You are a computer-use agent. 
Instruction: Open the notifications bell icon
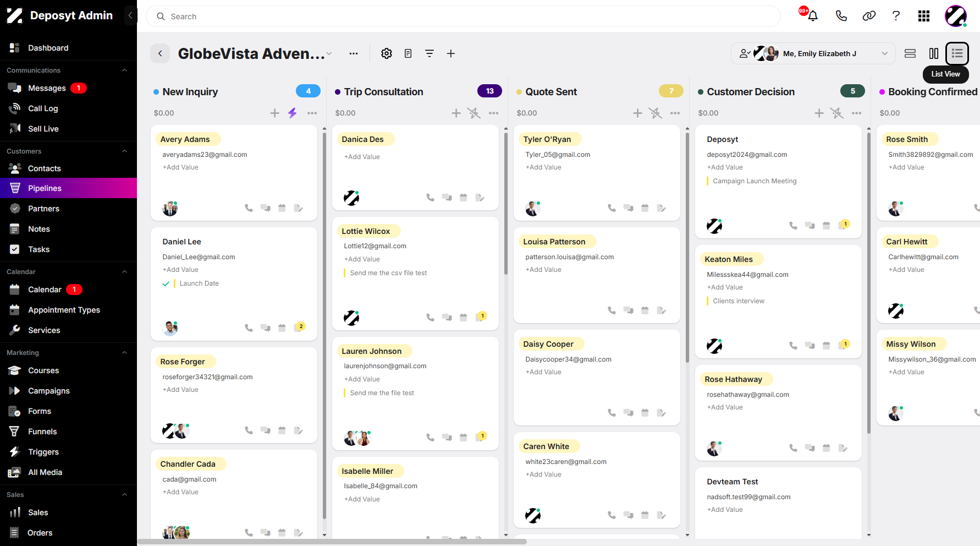[x=813, y=16]
